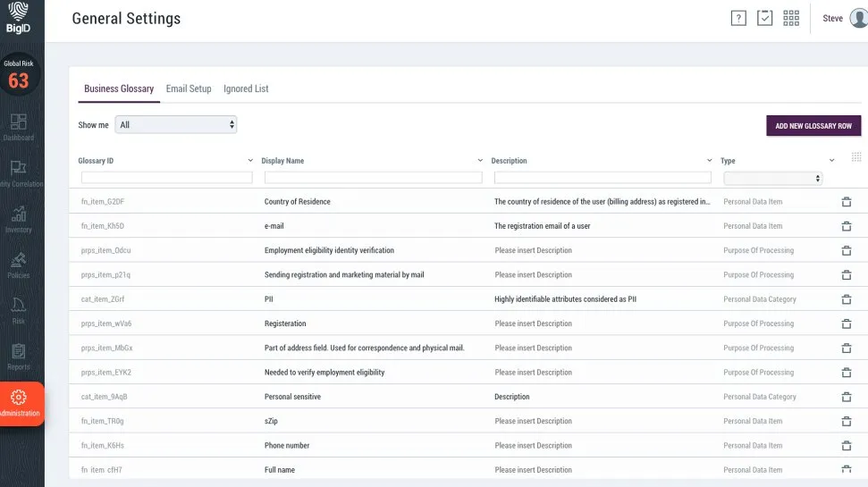
Task: Click Add New Glossary Row button
Action: click(813, 126)
